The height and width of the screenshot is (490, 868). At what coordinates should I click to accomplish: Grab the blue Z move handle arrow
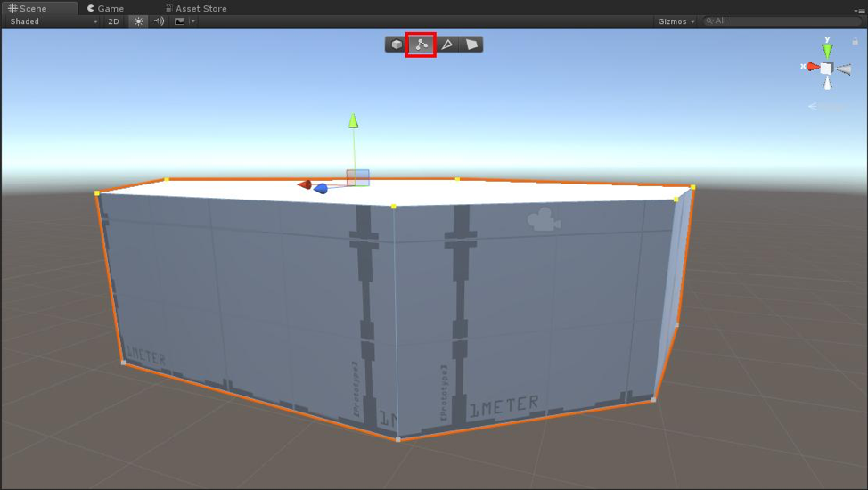pos(321,190)
